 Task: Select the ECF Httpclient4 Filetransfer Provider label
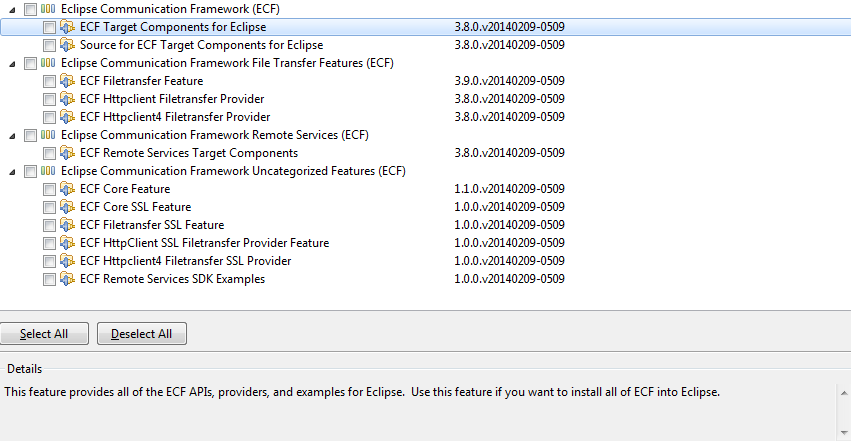(x=175, y=117)
